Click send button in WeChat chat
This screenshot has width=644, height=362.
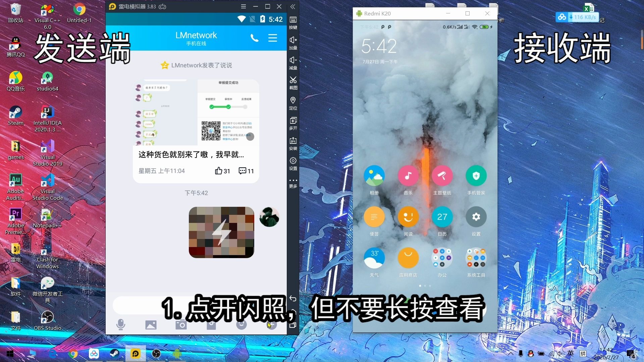tap(272, 324)
